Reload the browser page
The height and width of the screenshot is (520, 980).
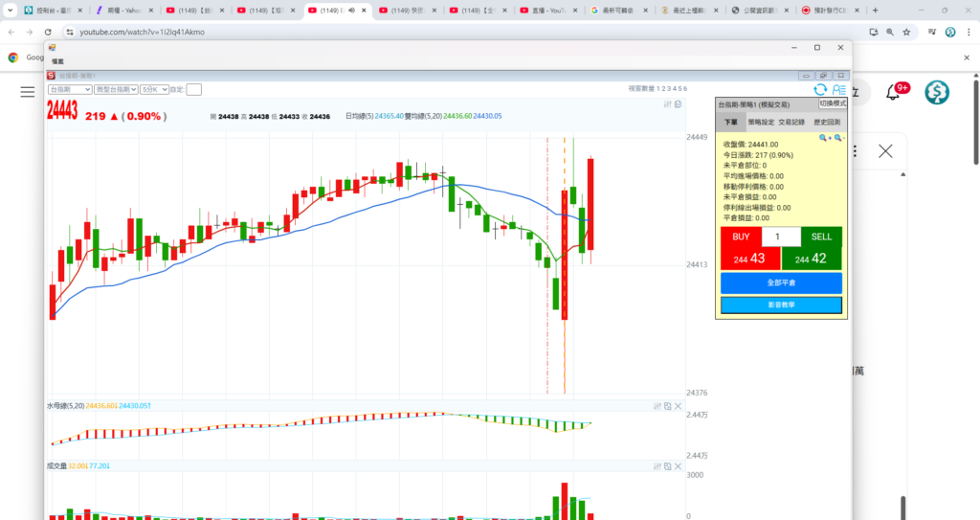coord(48,32)
